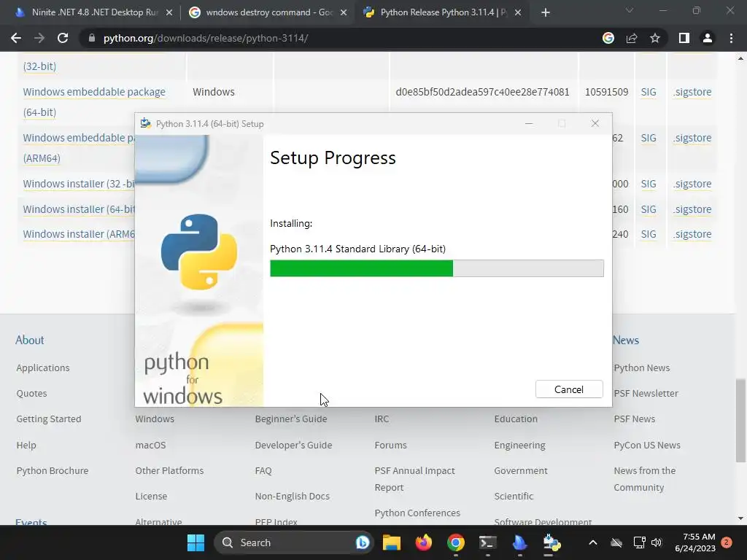Open the Beginner's Guide footer link
Screen dimensions: 747x560
(291, 419)
